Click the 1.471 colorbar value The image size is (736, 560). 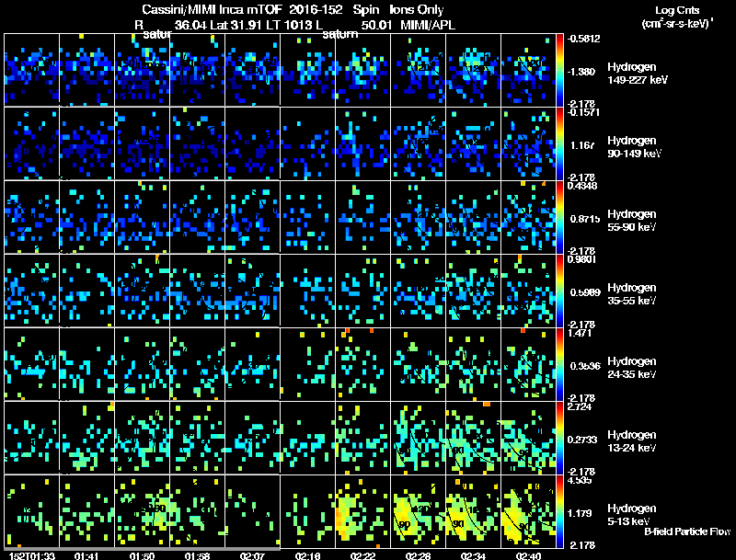coord(580,333)
